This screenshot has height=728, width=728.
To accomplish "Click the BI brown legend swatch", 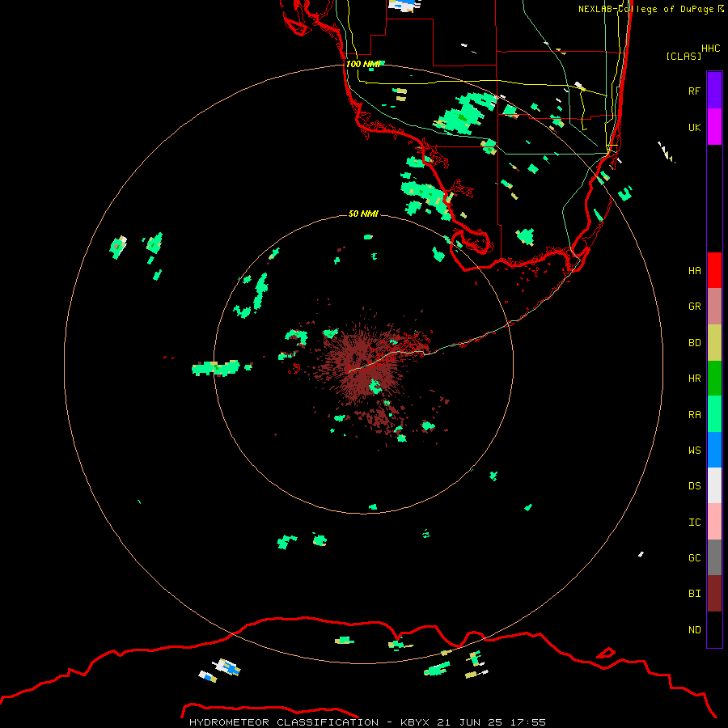I will 714,594.
